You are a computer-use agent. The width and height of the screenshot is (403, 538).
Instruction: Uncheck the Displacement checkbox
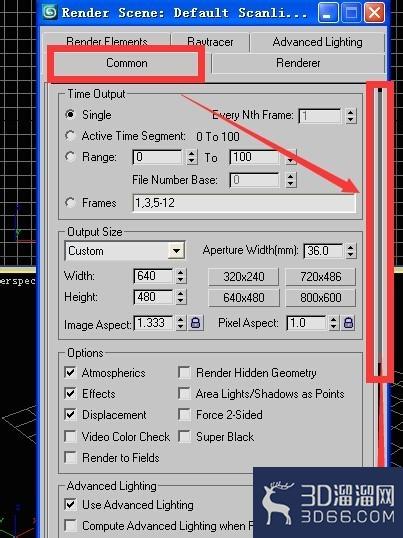[x=70, y=415]
